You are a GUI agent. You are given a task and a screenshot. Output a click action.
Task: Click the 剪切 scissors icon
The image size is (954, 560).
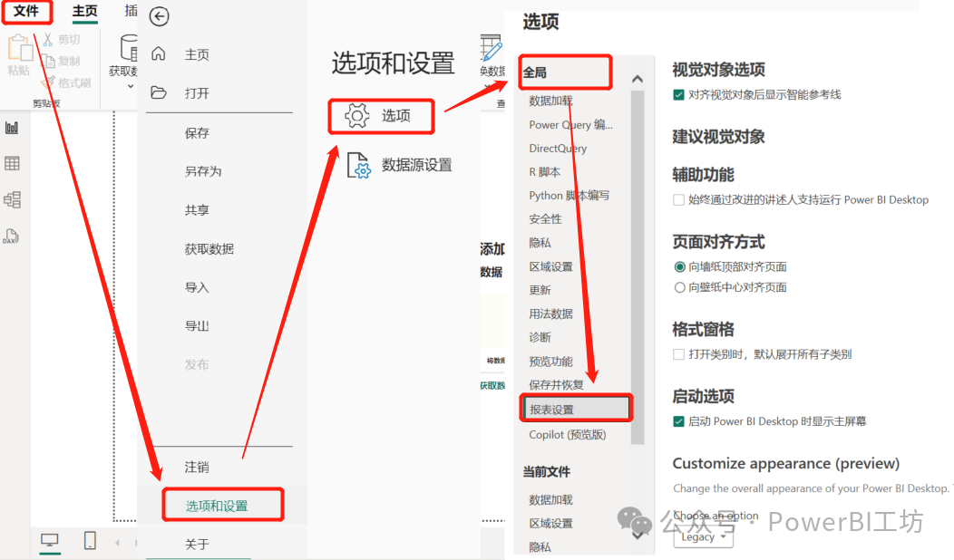(47, 40)
